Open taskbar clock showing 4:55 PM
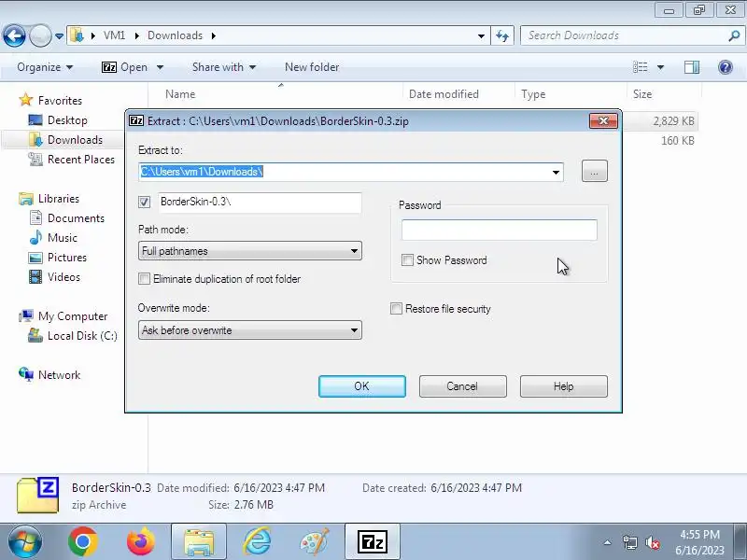The width and height of the screenshot is (747, 560). (x=699, y=542)
